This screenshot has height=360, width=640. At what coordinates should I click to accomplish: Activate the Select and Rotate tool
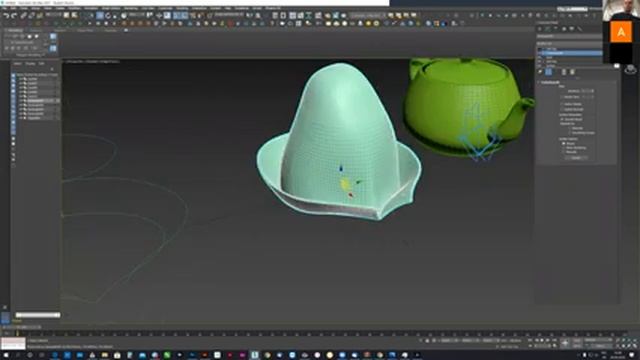(x=108, y=15)
